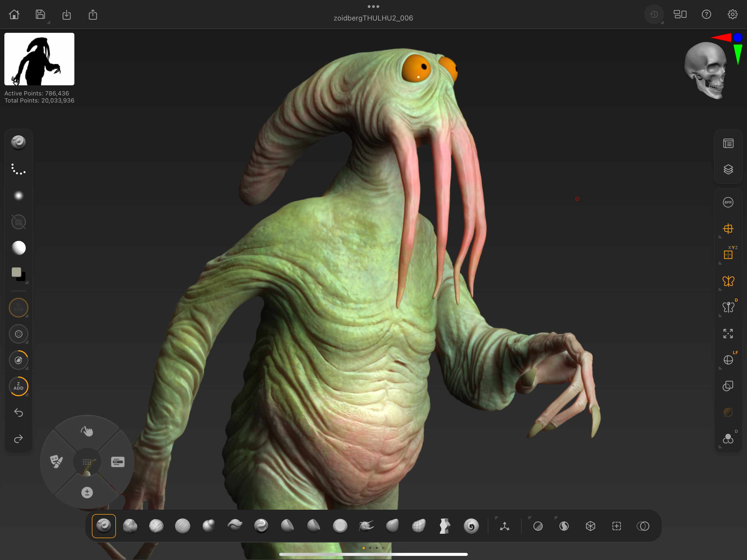
Task: Toggle symmetry butterfly icon
Action: pos(728,281)
